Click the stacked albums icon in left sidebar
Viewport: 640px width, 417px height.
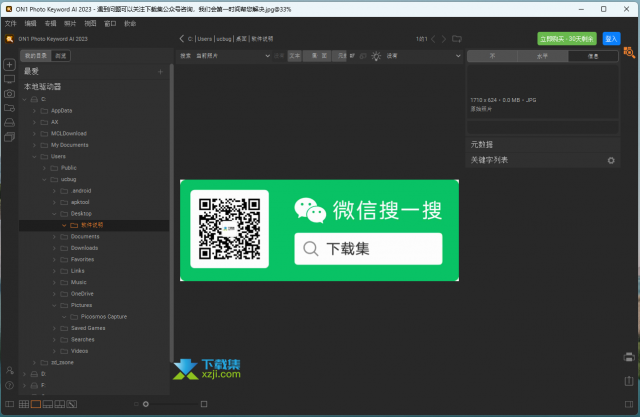click(9, 137)
